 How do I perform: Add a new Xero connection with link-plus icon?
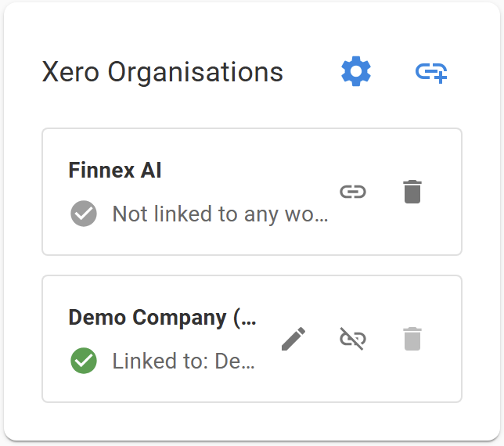pos(431,73)
